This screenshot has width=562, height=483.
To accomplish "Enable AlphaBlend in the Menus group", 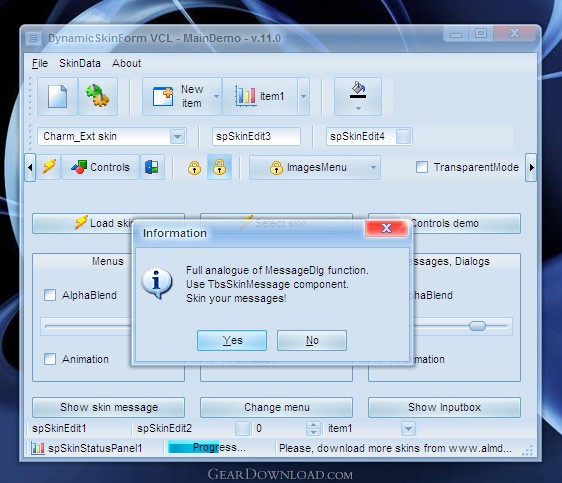I will 50,295.
